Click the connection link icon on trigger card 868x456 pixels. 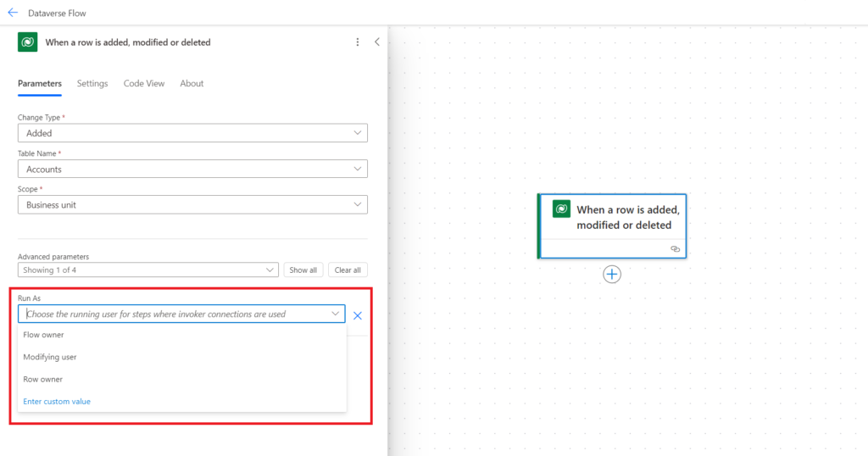click(x=675, y=249)
